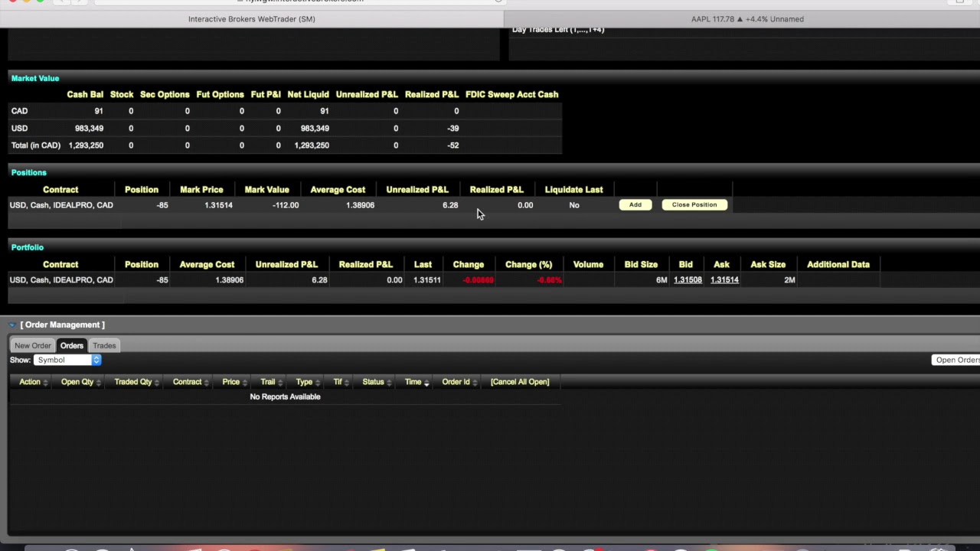Click the Ask Size 2M cell

pyautogui.click(x=789, y=280)
